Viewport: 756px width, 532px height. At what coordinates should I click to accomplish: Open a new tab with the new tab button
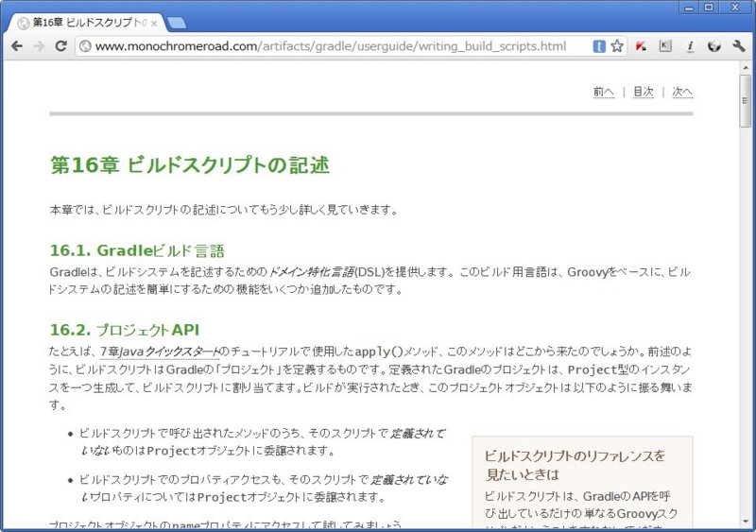tap(177, 23)
